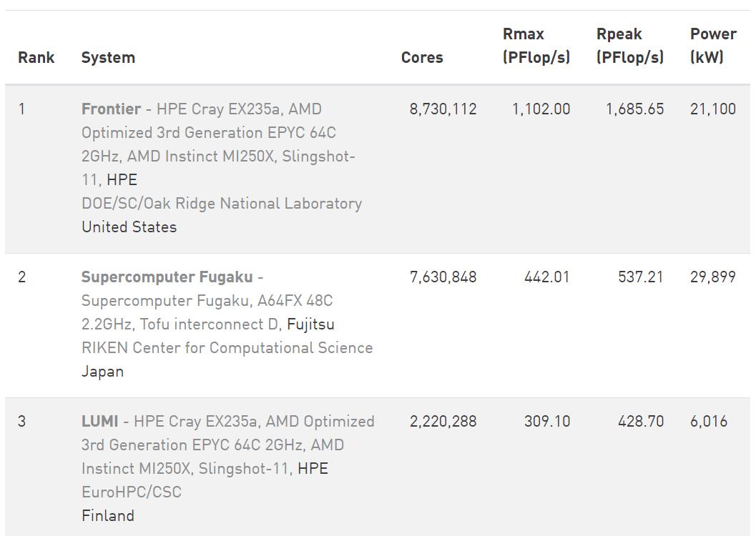Open the LUMI system link
Viewport: 756px width, 536px height.
click(x=99, y=422)
